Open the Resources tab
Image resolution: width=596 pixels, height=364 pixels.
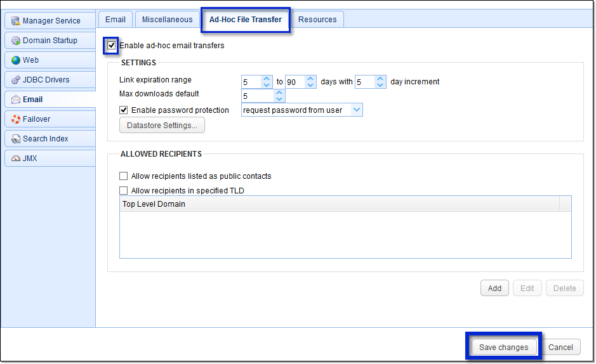(x=317, y=20)
